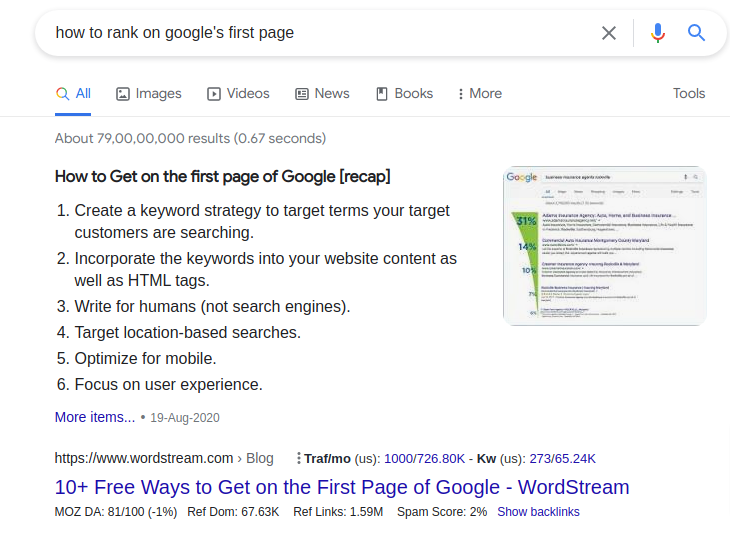Clear the search query with X icon
Viewport: 730px width, 533px height.
(x=608, y=33)
